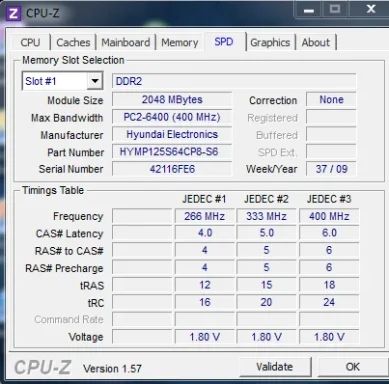Select the SPD tab
Screen dimensions: 389x384
pos(224,42)
